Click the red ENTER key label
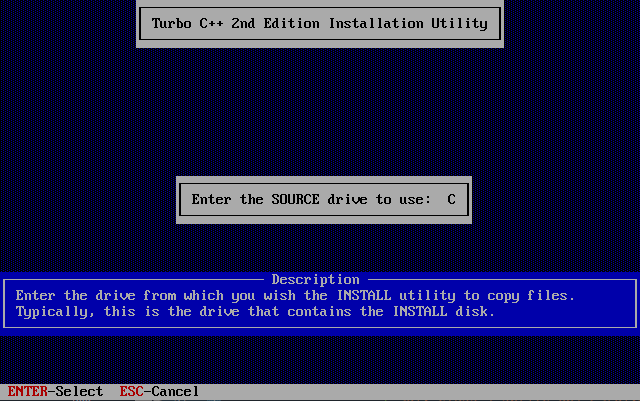 click(x=27, y=392)
